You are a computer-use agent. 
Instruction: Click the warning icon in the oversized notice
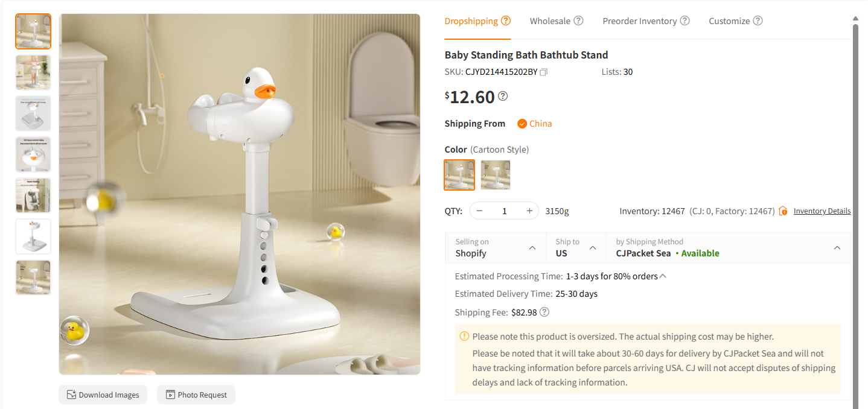pyautogui.click(x=464, y=336)
